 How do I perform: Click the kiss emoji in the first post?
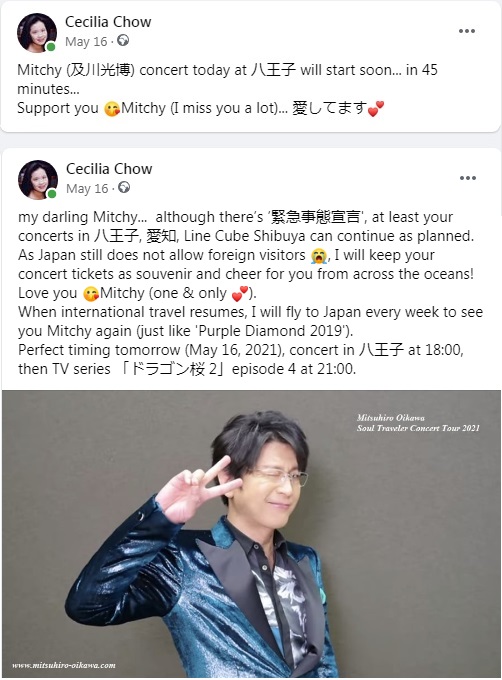112,108
